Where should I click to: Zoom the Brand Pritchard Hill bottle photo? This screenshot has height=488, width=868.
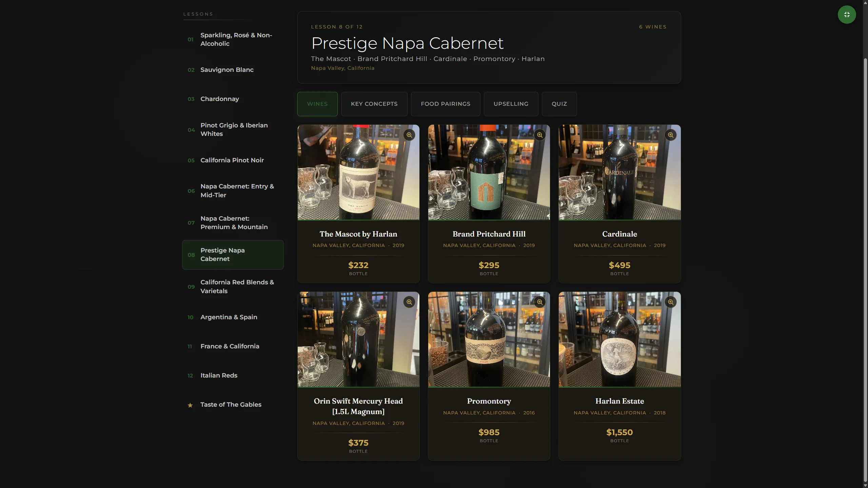(x=540, y=135)
